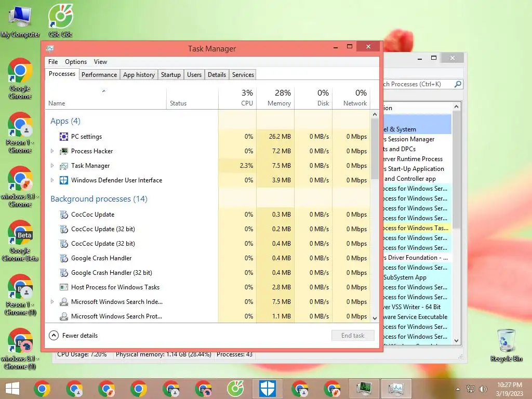The width and height of the screenshot is (532, 399).
Task: Click the Process Hacker scrollbar down arrow
Action: click(456, 341)
